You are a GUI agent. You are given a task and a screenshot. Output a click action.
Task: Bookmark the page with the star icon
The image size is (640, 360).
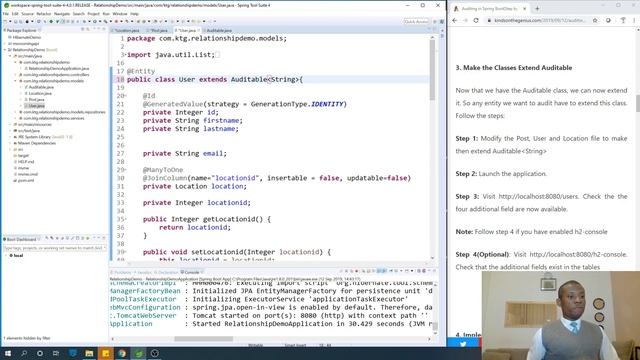pos(595,20)
